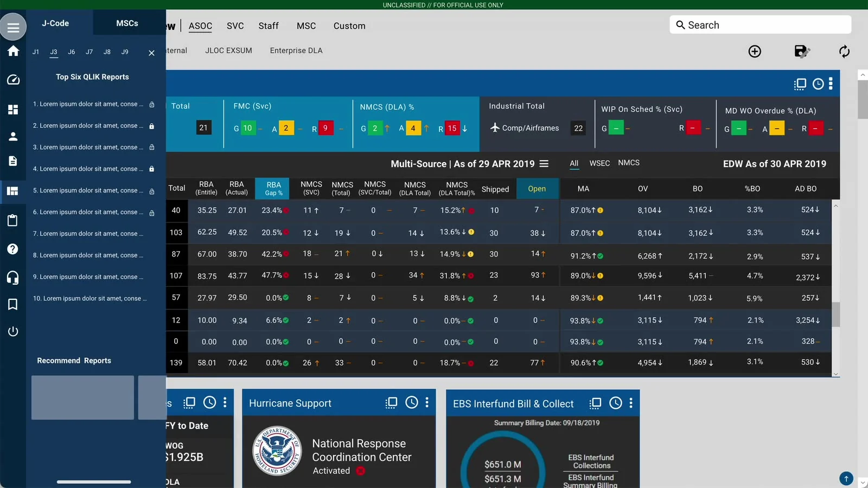
Task: Click lock icon on QLIK report 6
Action: pyautogui.click(x=152, y=213)
